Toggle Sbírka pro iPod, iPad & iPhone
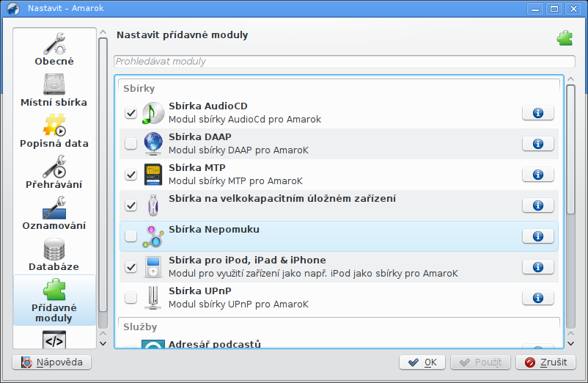The width and height of the screenshot is (588, 383). click(131, 267)
